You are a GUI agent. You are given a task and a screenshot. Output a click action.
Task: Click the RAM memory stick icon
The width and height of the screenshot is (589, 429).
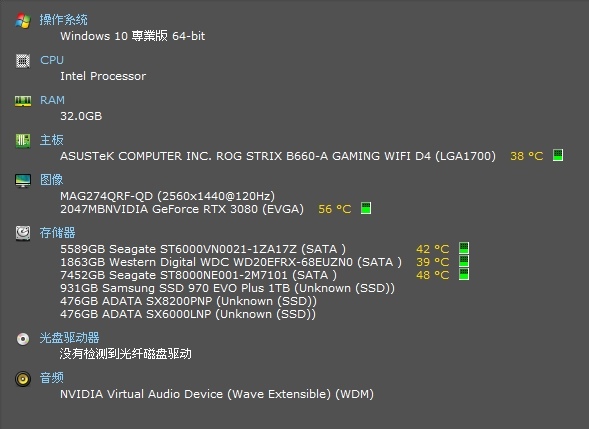23,101
